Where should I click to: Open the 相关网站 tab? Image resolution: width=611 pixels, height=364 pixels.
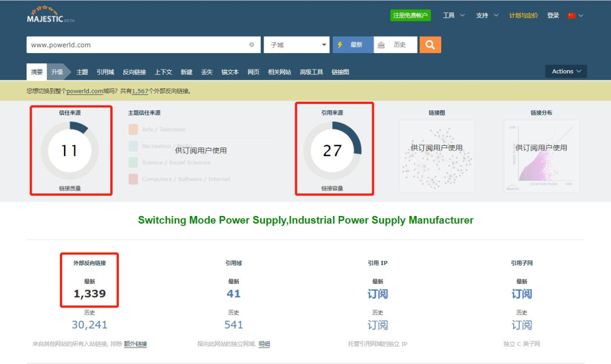click(x=279, y=72)
